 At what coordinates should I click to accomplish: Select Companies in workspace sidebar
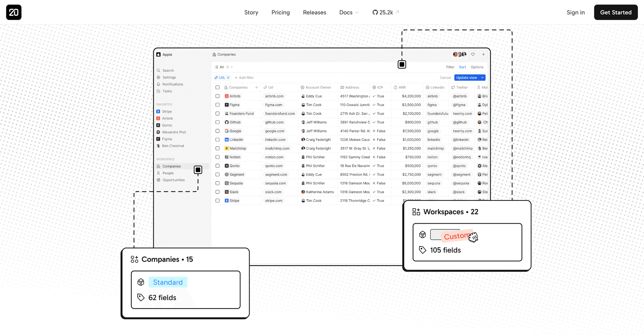(182, 166)
